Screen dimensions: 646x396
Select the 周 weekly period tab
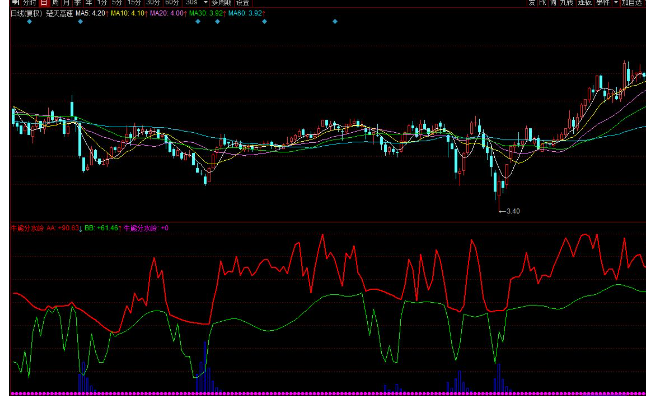(x=55, y=3)
